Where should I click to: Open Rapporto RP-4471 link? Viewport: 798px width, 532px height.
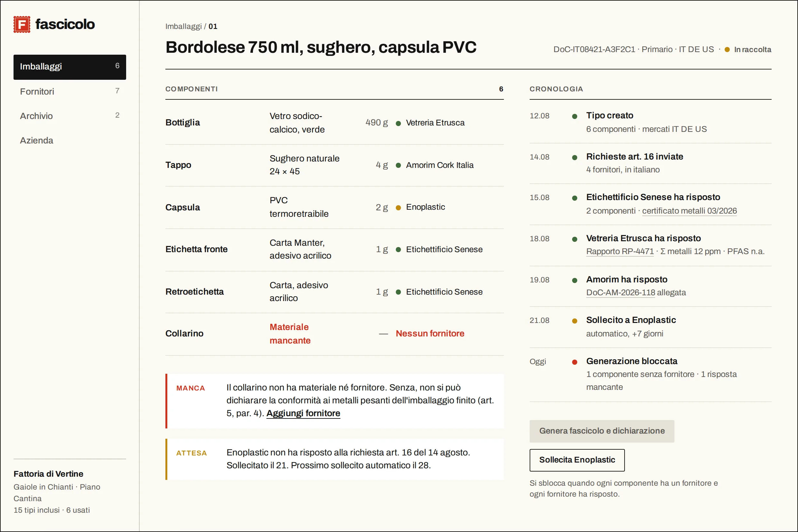click(x=620, y=252)
